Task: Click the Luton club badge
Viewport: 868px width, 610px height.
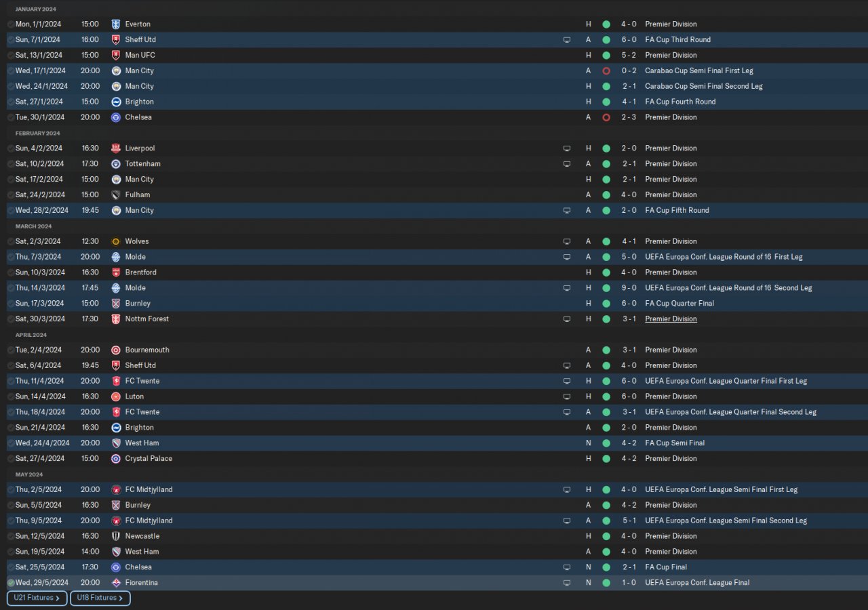Action: [116, 396]
